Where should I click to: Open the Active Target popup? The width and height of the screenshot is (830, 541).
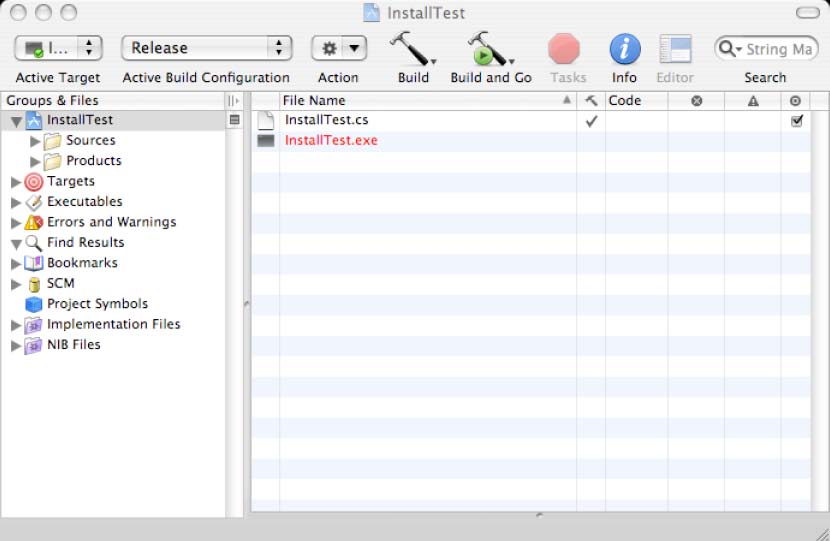pos(58,48)
